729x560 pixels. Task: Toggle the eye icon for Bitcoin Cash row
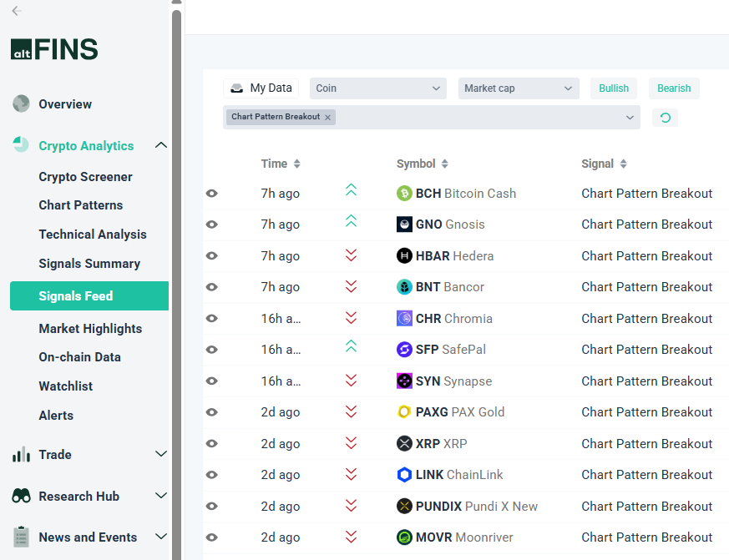click(212, 194)
